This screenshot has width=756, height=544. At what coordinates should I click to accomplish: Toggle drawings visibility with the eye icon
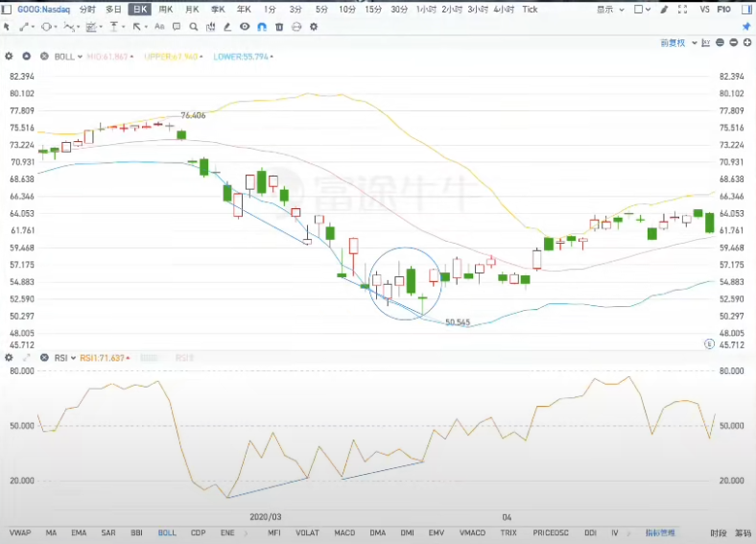pos(245,26)
